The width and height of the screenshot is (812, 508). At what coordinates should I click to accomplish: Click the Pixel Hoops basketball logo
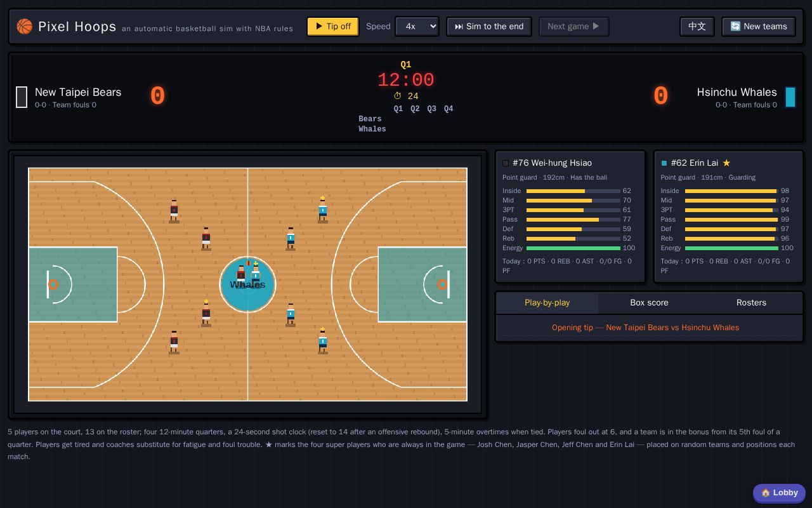coord(24,26)
